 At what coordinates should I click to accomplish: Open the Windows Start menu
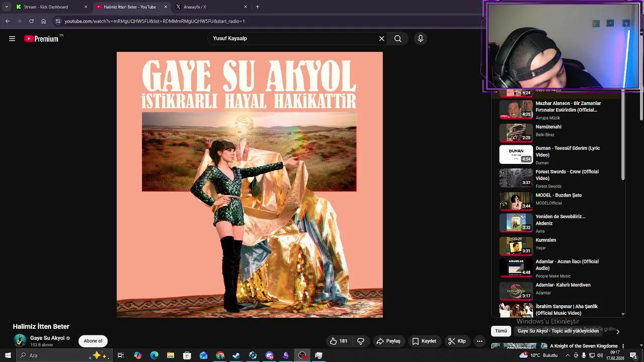point(8,355)
